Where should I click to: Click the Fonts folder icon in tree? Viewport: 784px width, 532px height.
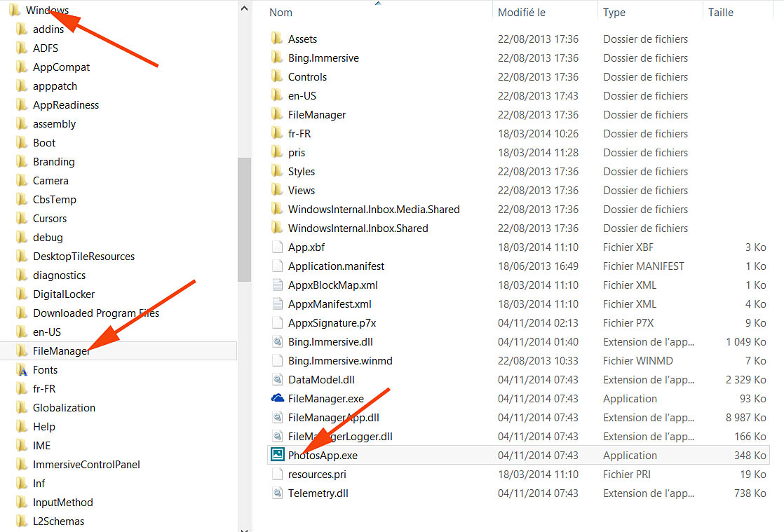22,370
